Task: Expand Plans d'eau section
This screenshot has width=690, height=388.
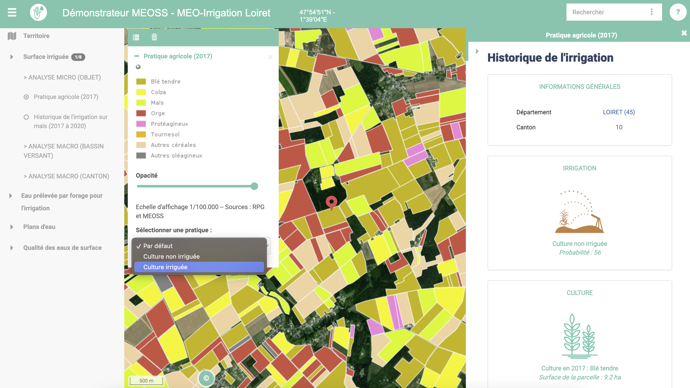Action: pos(11,227)
